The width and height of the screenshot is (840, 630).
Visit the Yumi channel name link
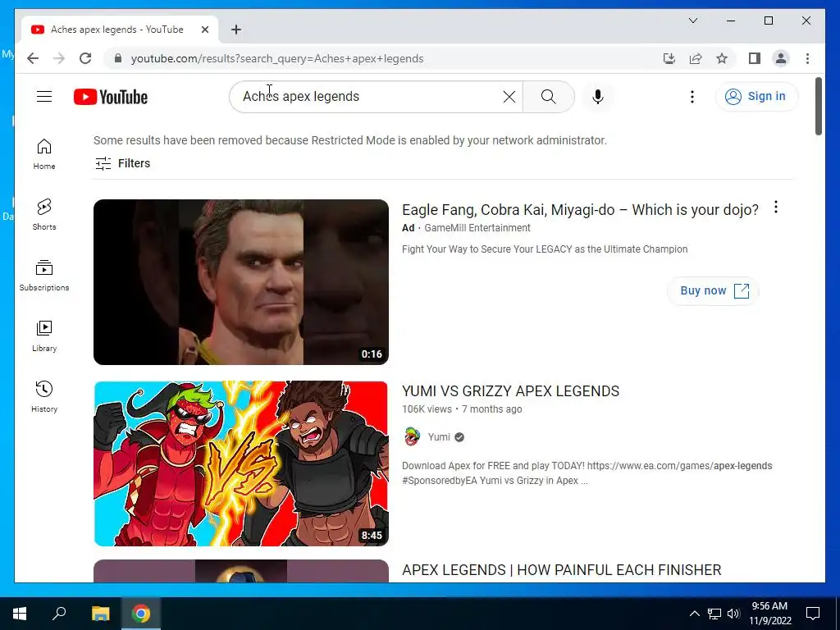tap(439, 437)
